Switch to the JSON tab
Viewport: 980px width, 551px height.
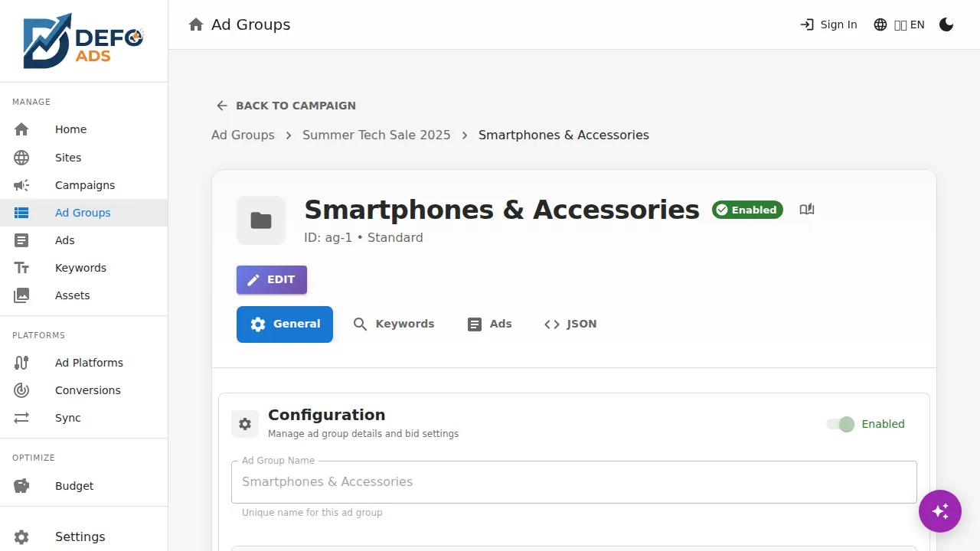click(x=570, y=324)
